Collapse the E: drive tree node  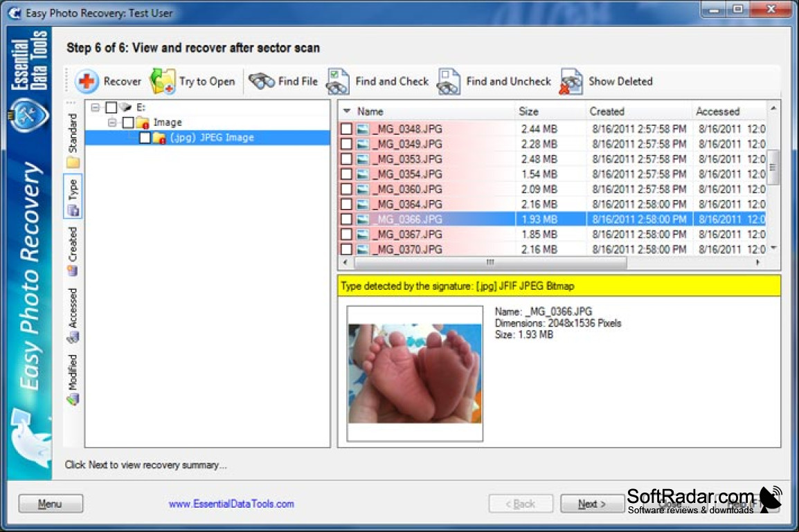tap(96, 107)
